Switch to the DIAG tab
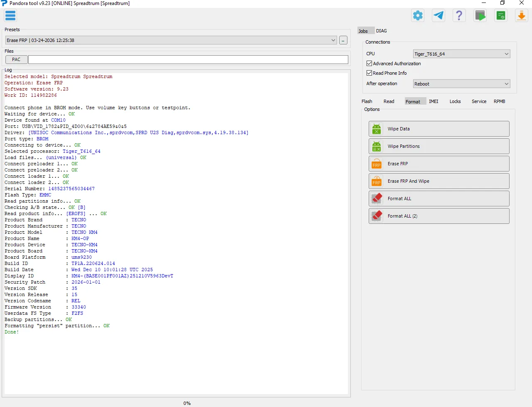The width and height of the screenshot is (532, 407). pyautogui.click(x=381, y=31)
